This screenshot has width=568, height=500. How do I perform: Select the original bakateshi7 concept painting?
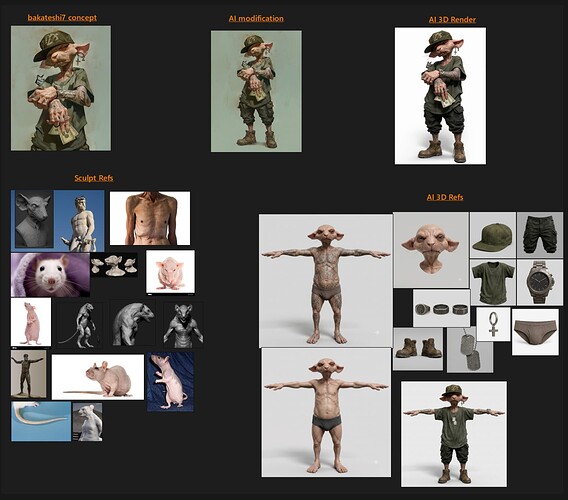tap(61, 88)
